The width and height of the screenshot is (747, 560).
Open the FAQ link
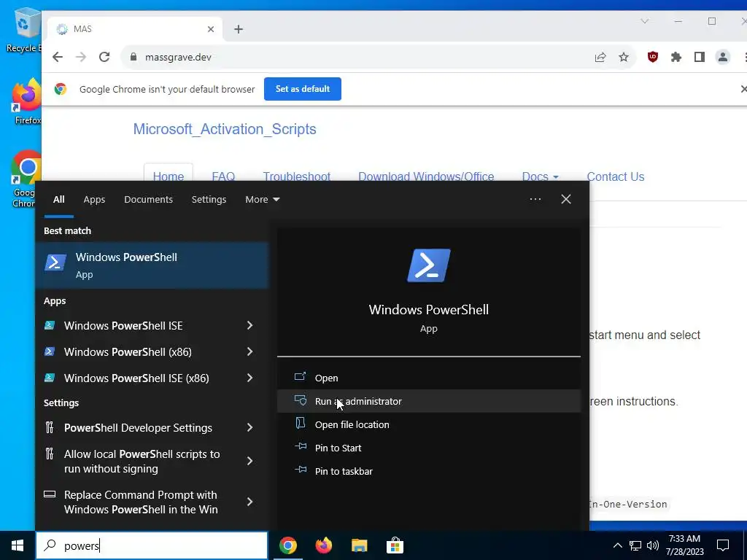223,176
